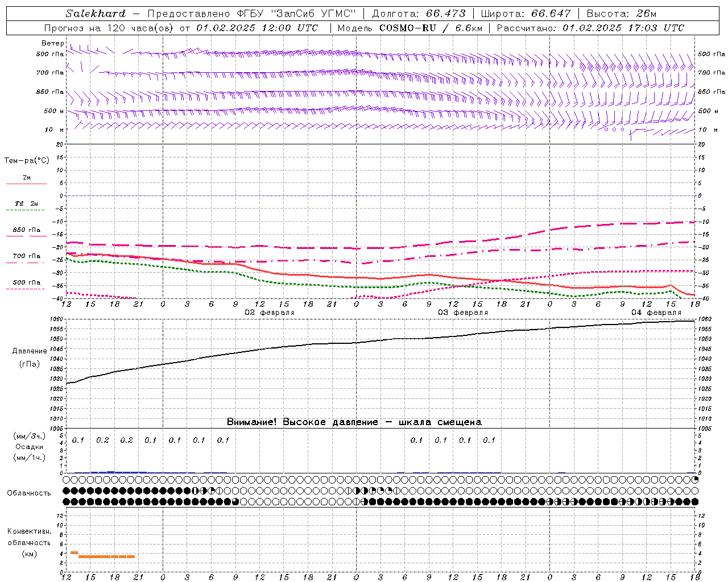Select the Широта: 66.647 value

[526, 14]
